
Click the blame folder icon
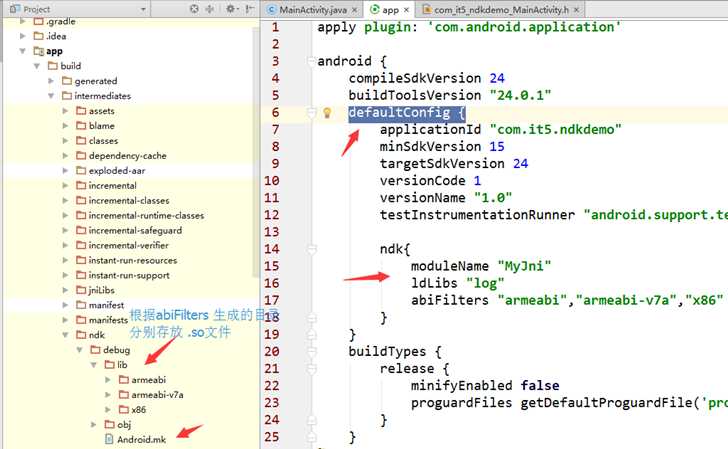(81, 125)
